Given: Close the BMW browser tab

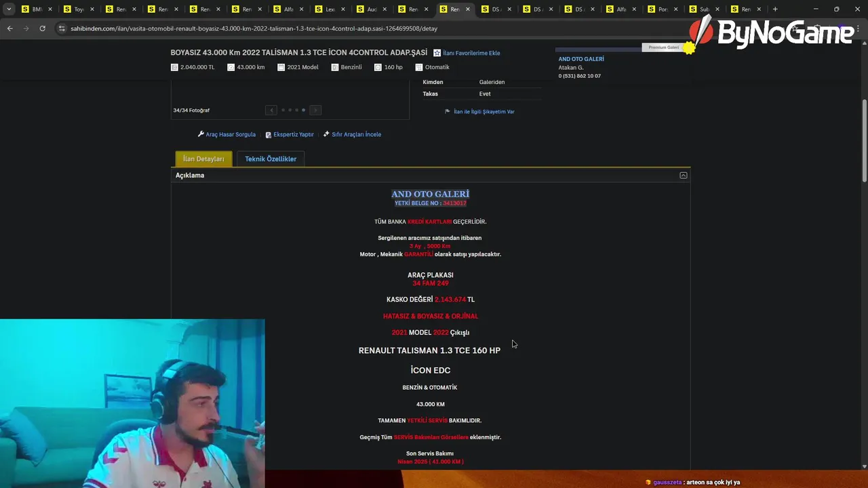Looking at the screenshot, I should [x=50, y=9].
